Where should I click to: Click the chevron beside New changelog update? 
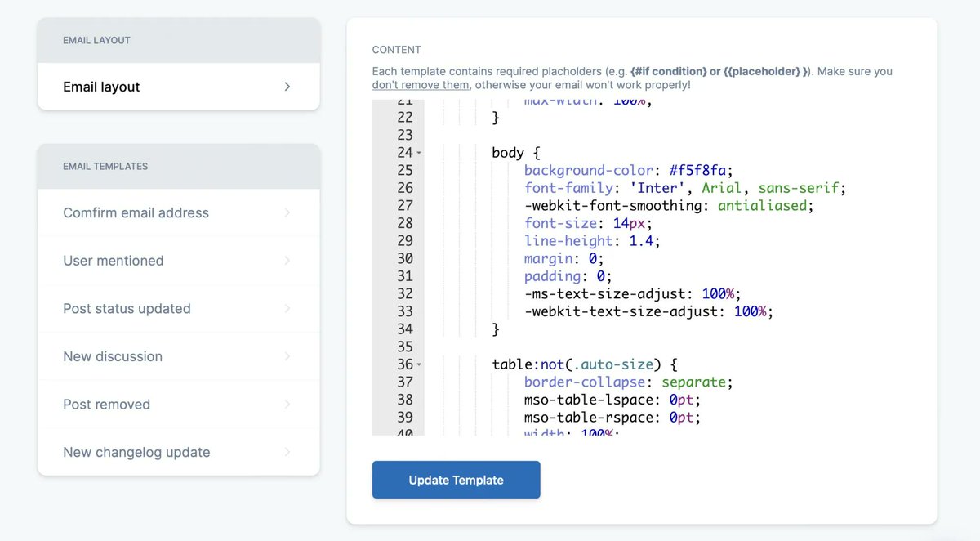[287, 452]
